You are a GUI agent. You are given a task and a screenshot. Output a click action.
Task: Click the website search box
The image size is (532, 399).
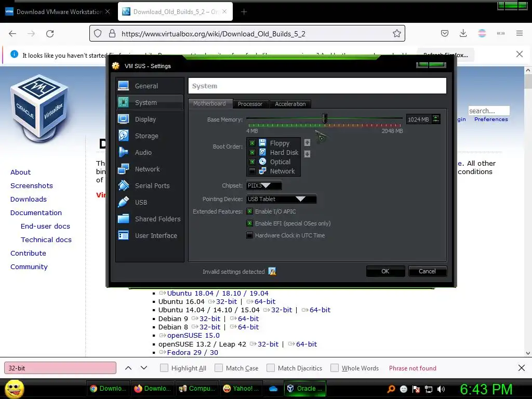[x=489, y=111]
